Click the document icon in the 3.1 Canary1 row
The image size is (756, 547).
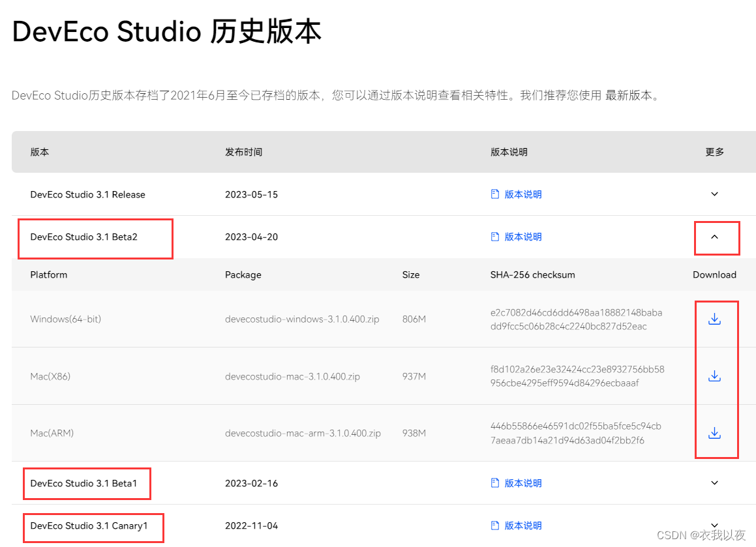pyautogui.click(x=494, y=525)
